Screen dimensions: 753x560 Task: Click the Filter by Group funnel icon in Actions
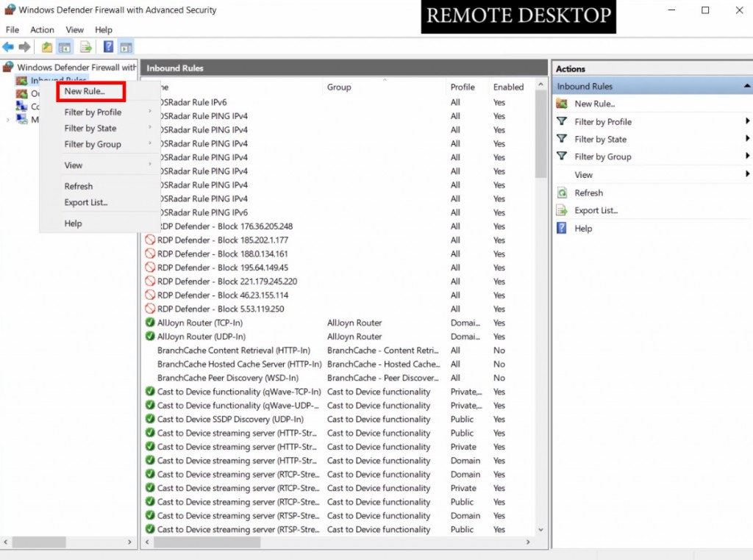562,156
